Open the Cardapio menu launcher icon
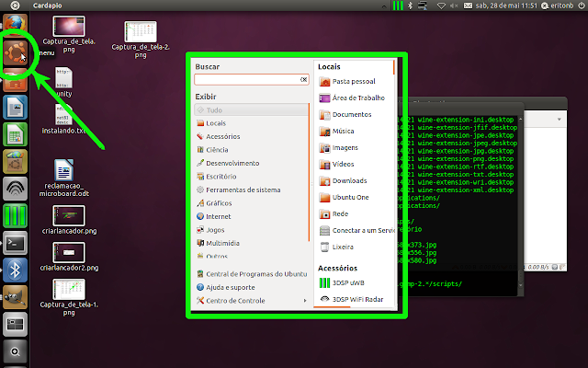 pos(15,53)
